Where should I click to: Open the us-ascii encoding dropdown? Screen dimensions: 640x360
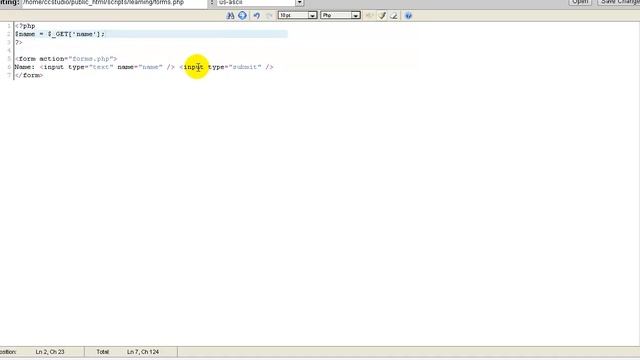(260, 2)
